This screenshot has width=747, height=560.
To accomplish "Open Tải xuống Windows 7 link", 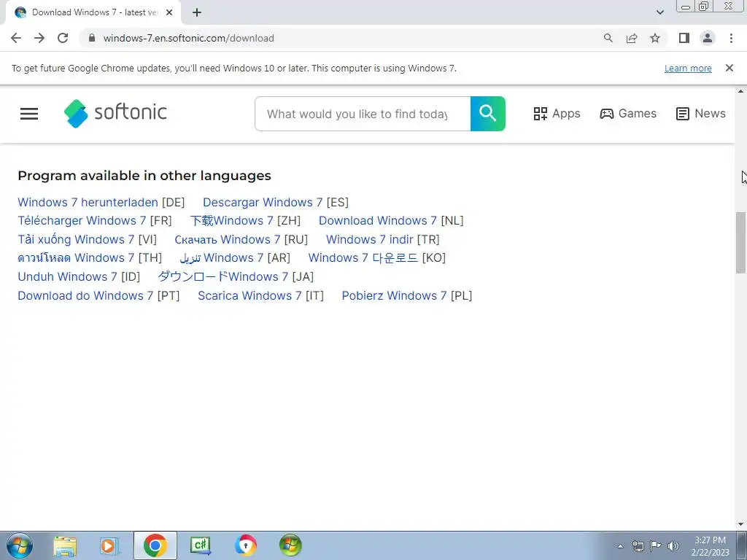I will 76,239.
